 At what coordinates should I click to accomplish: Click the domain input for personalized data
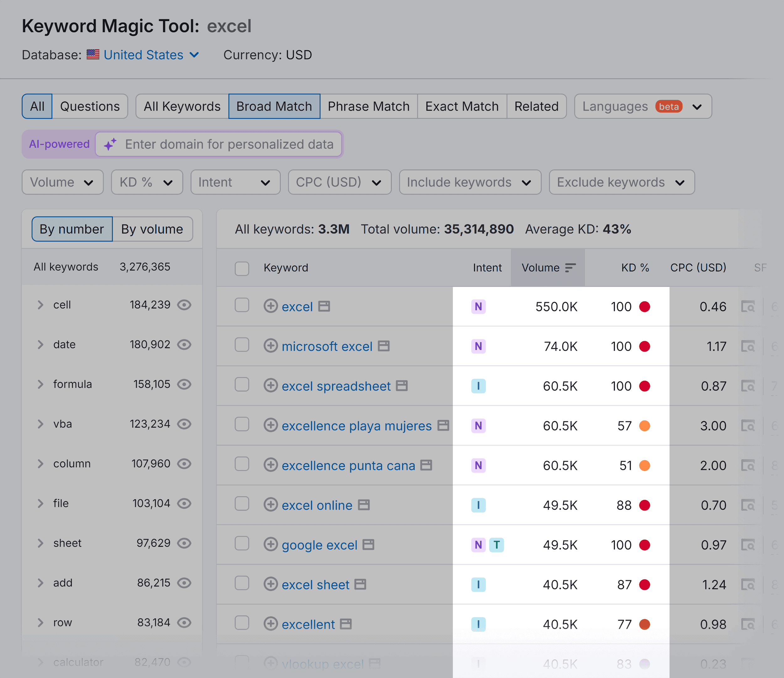[219, 144]
